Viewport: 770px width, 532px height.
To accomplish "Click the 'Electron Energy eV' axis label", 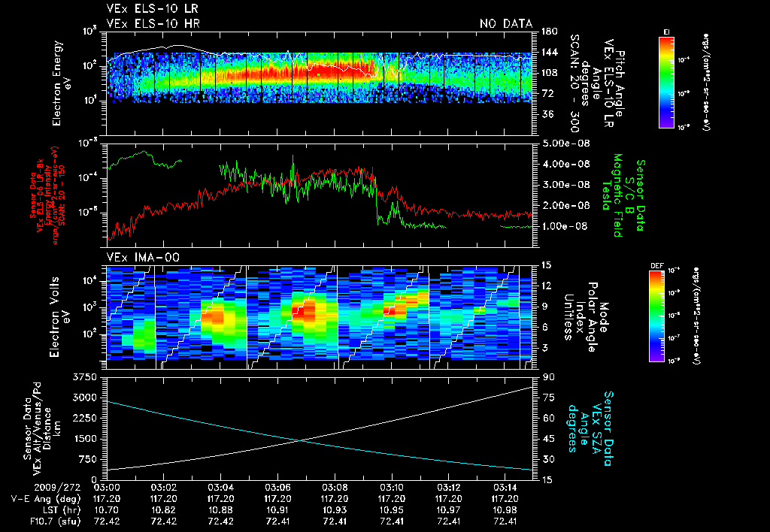I will tap(61, 83).
